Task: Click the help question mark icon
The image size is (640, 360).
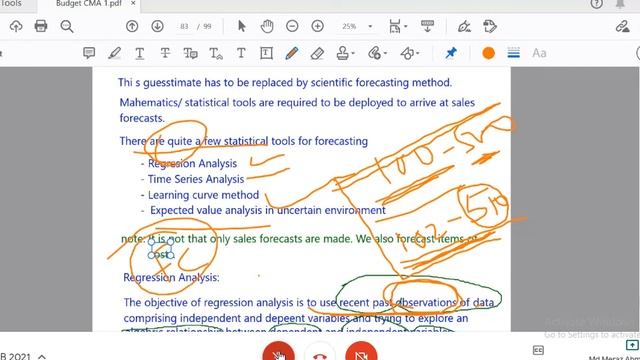Action: 596,4
